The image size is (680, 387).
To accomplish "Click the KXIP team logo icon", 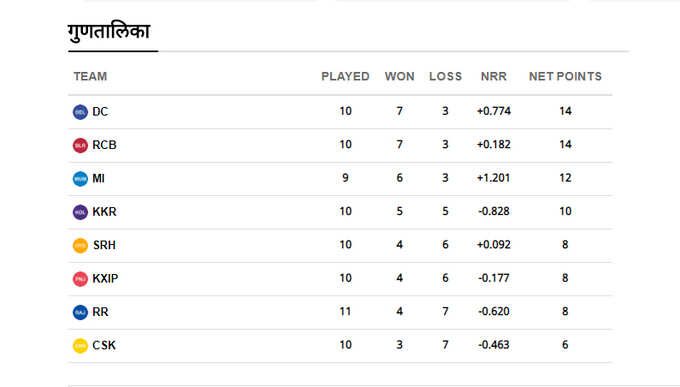I will [80, 279].
